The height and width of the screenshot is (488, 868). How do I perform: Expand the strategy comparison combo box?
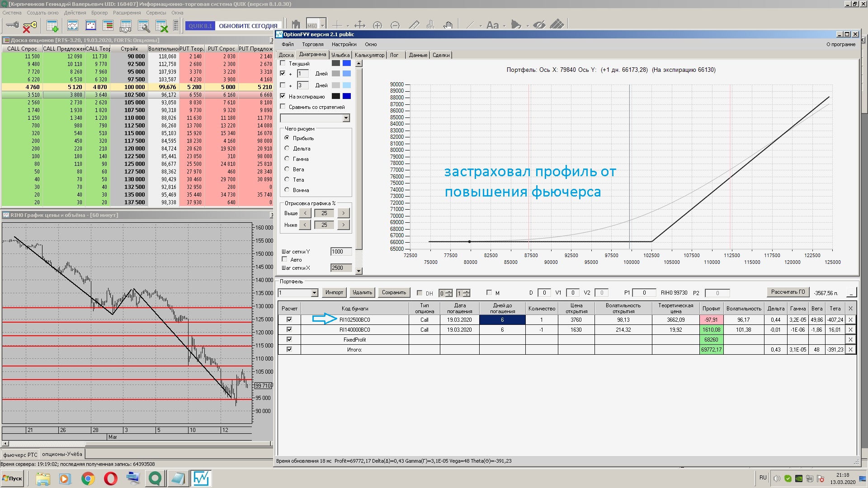pyautogui.click(x=346, y=118)
